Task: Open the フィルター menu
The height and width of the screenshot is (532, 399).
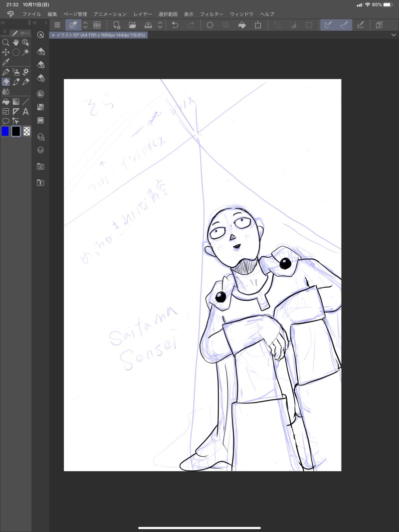Action: 211,14
